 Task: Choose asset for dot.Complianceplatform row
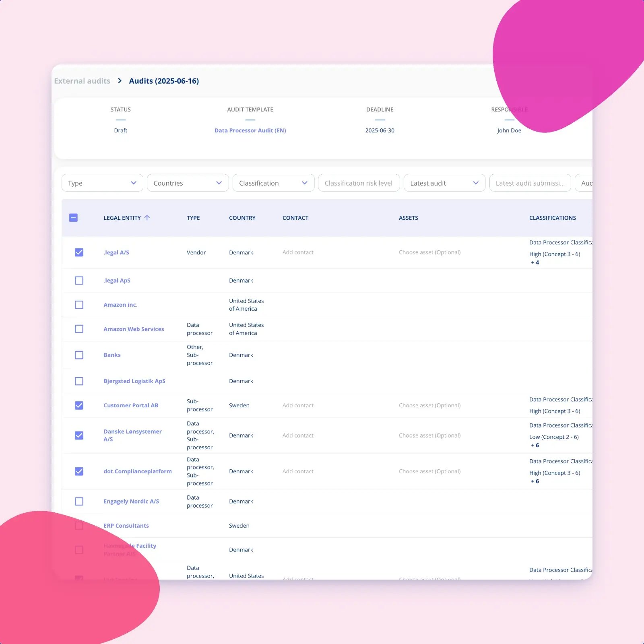(430, 471)
